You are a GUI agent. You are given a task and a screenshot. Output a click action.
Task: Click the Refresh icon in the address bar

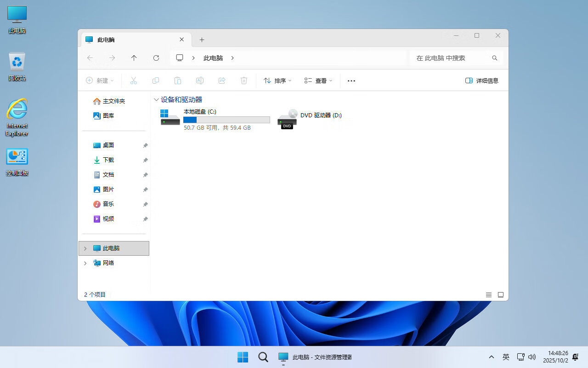coord(156,58)
